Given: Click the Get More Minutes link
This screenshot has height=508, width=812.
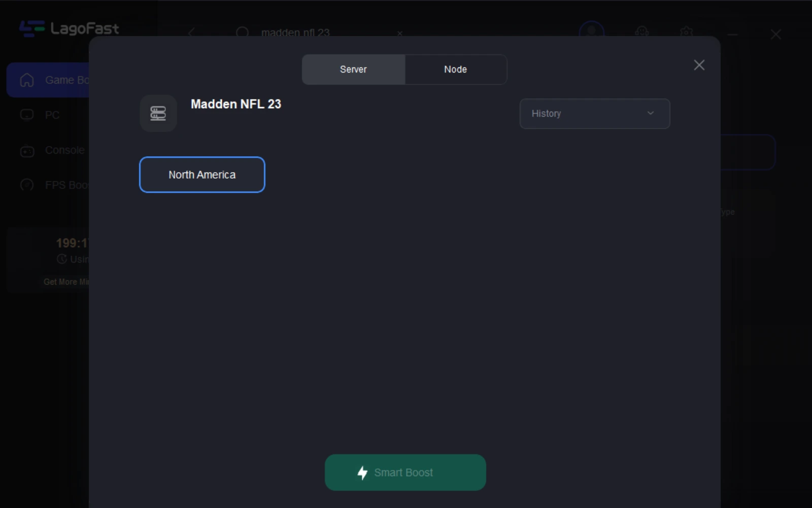Looking at the screenshot, I should [x=66, y=282].
